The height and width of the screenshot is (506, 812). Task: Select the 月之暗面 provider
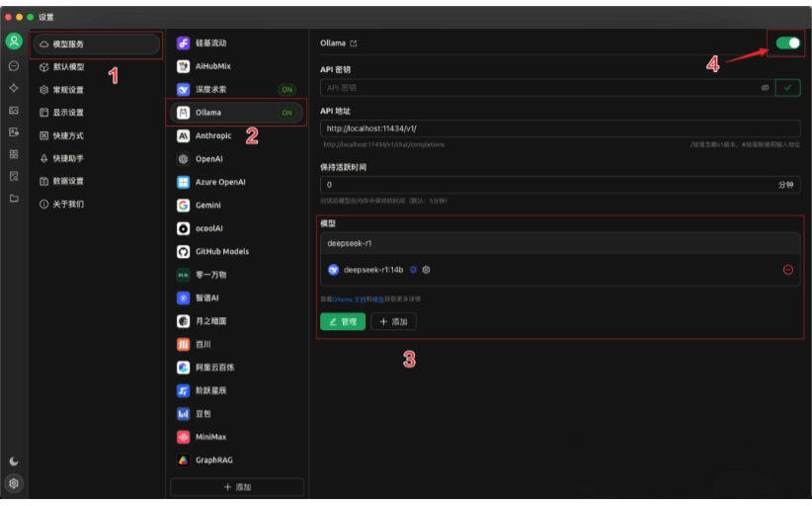click(x=236, y=321)
